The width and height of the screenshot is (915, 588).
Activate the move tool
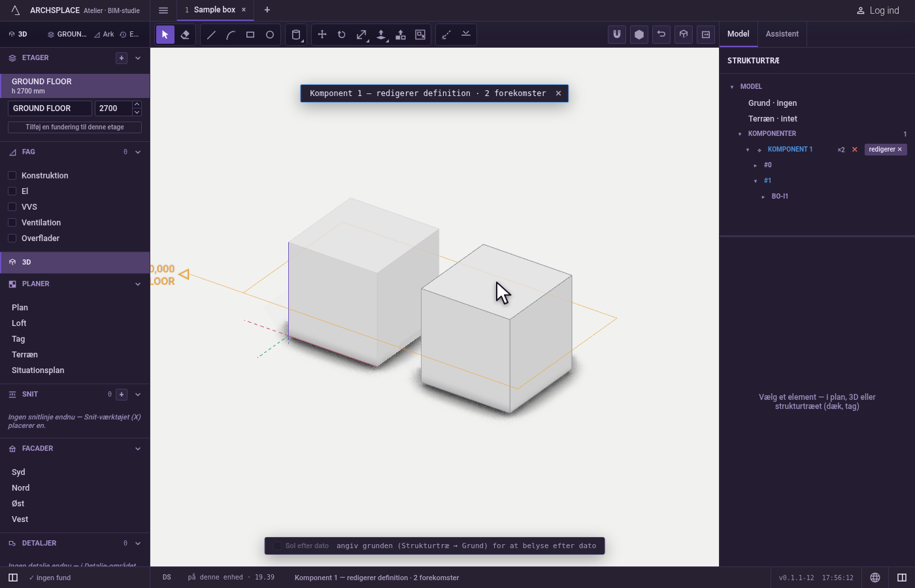click(322, 35)
